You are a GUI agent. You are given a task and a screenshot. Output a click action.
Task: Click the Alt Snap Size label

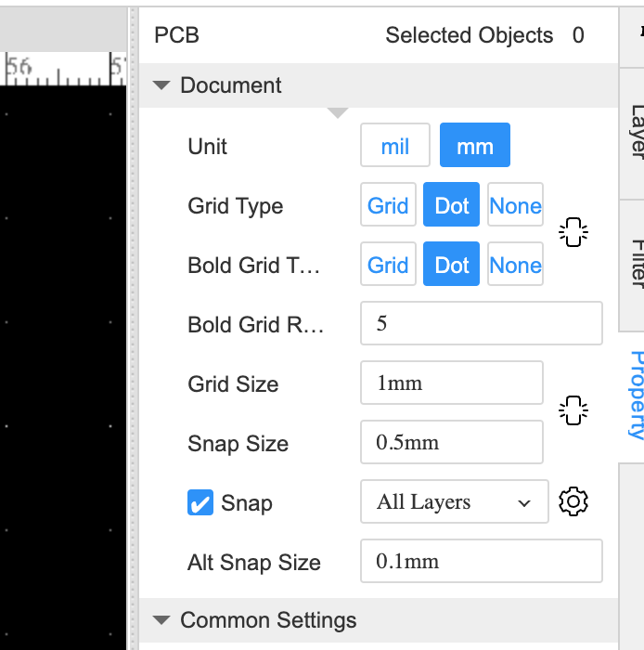(x=254, y=563)
